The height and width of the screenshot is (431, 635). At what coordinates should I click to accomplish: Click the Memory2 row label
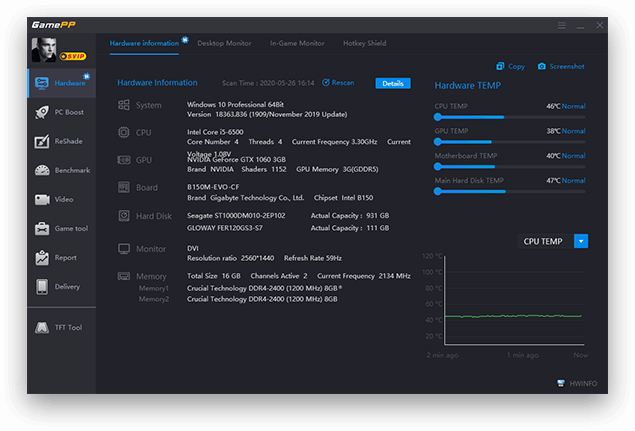coord(153,299)
